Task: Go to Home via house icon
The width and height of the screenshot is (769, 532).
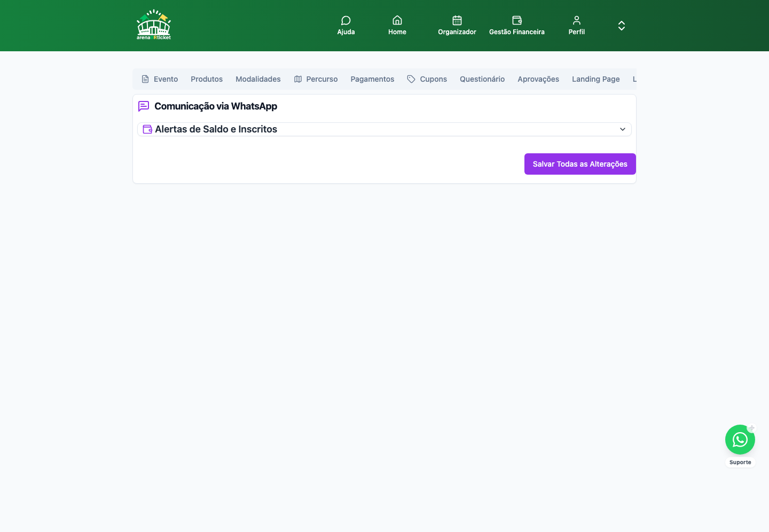Action: click(397, 20)
